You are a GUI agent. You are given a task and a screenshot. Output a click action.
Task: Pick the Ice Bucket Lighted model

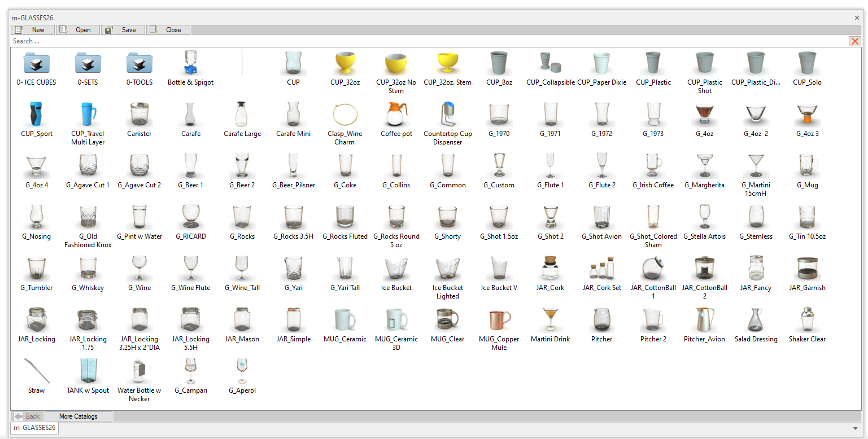tap(448, 269)
